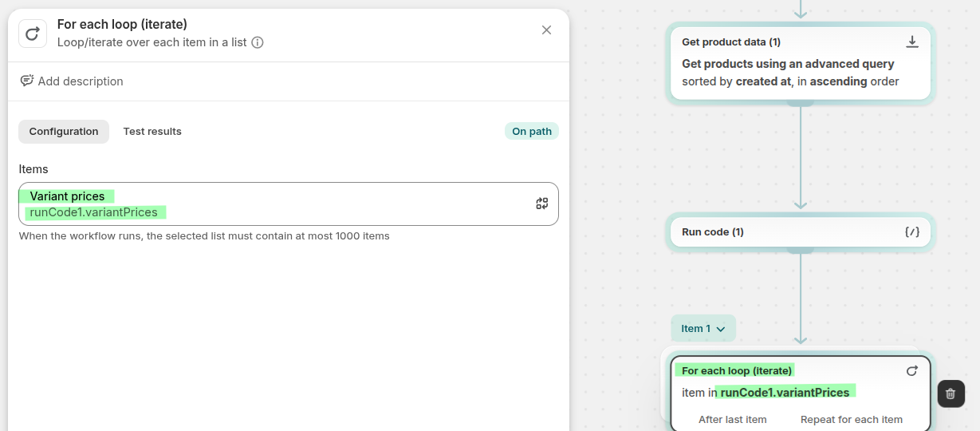Image resolution: width=980 pixels, height=431 pixels.
Task: Click the download icon on Get product data
Action: (912, 42)
